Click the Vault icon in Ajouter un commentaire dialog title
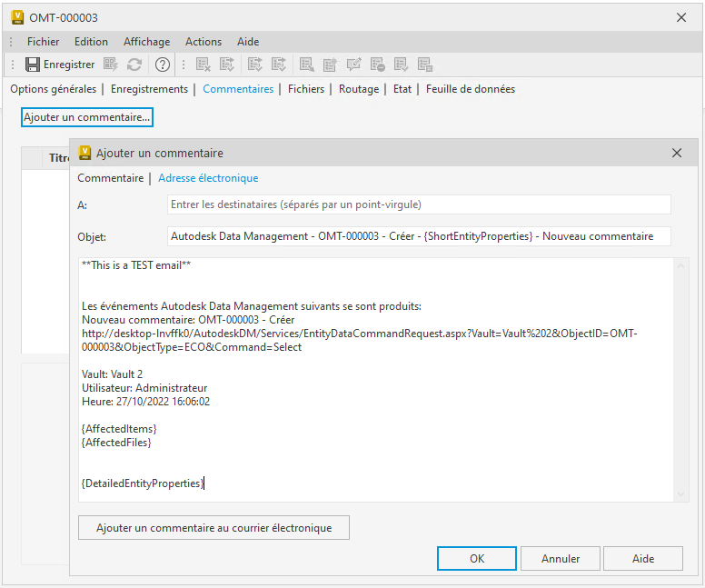 [x=84, y=153]
